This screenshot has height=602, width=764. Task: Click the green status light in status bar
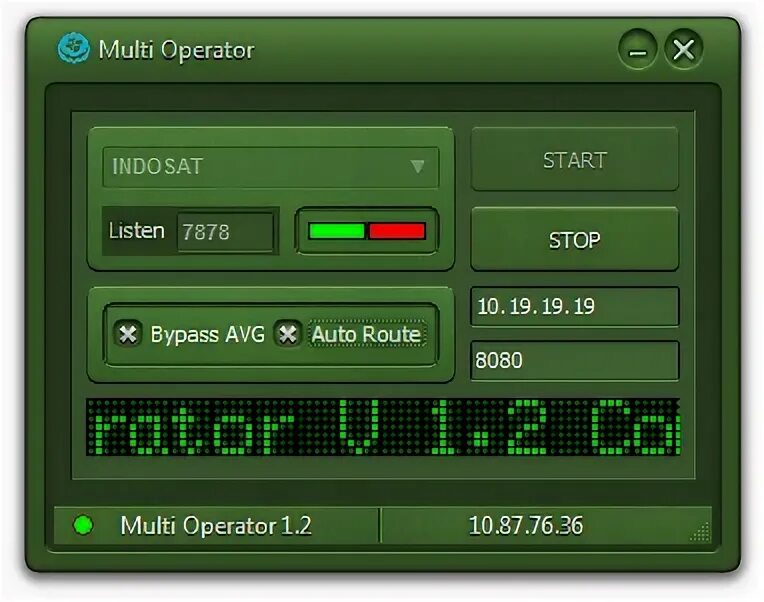point(83,525)
